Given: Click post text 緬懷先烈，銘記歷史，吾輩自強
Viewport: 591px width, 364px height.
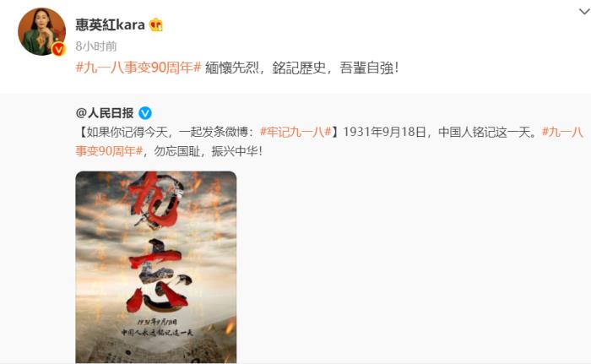Looking at the screenshot, I should coord(301,68).
